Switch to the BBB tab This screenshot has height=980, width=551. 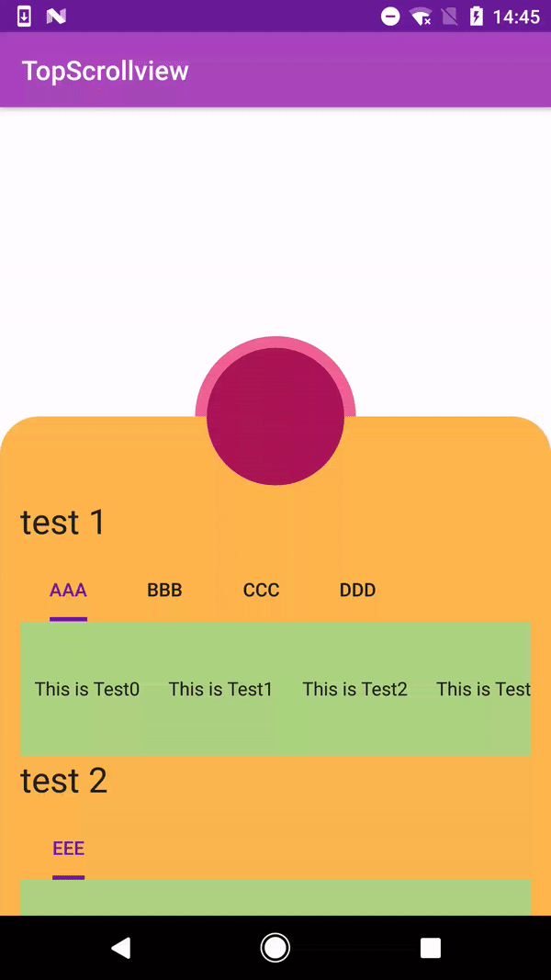tap(164, 591)
